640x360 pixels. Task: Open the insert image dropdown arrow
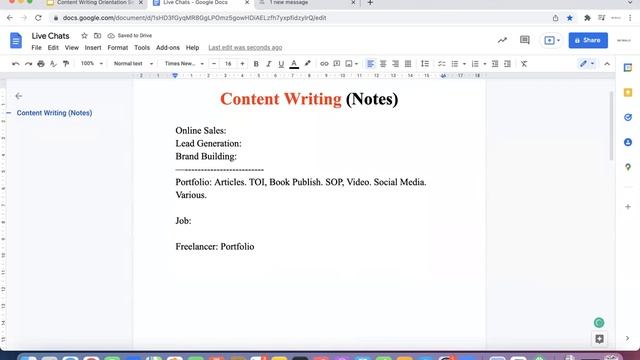click(x=356, y=64)
